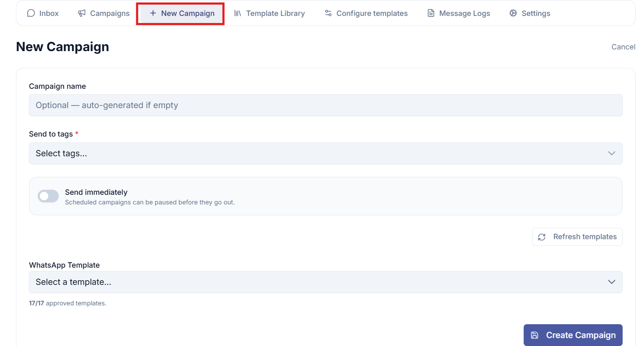Click the plus icon beside New Campaign
The image size is (644, 346).
coord(153,13)
